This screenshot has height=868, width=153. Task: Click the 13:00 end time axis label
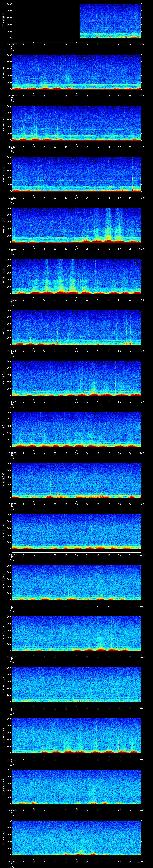[x=141, y=453]
